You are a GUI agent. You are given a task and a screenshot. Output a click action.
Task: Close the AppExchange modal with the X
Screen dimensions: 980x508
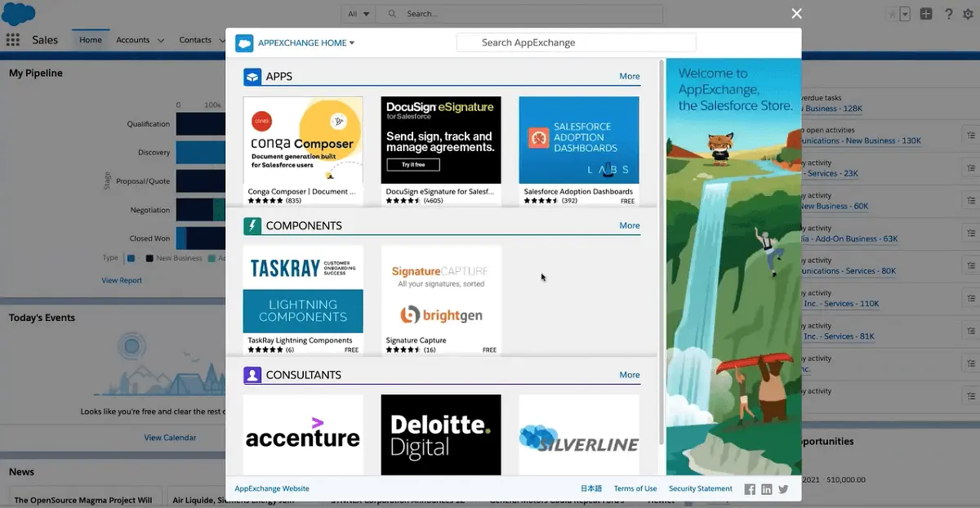coord(797,13)
